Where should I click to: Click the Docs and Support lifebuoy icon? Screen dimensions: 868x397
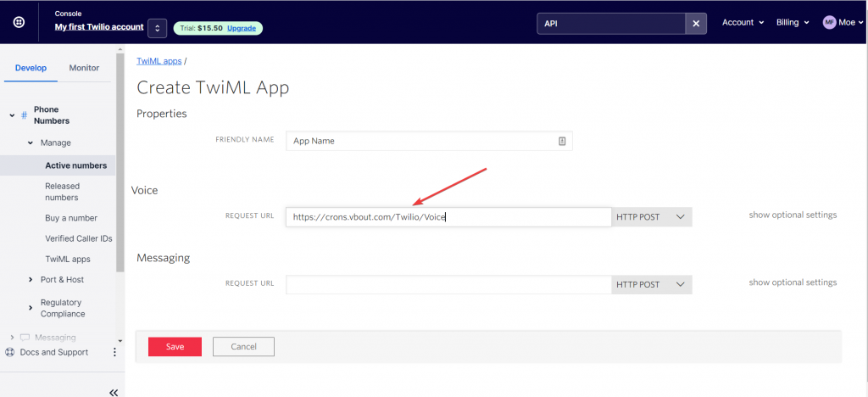[x=9, y=352]
